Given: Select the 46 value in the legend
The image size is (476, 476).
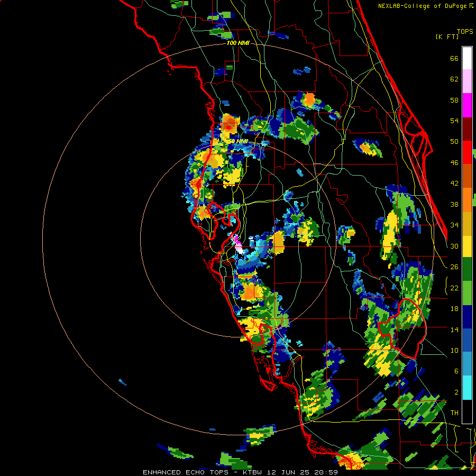Looking at the screenshot, I should click(x=454, y=163).
